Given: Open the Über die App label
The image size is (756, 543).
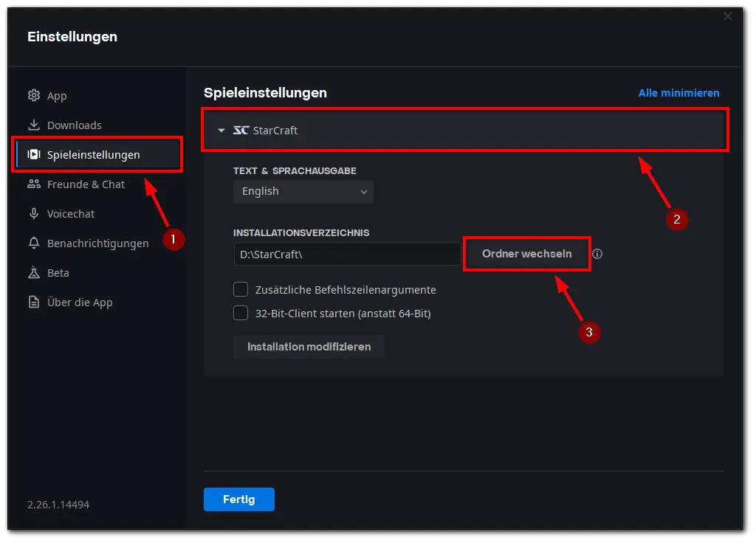Looking at the screenshot, I should pos(80,302).
